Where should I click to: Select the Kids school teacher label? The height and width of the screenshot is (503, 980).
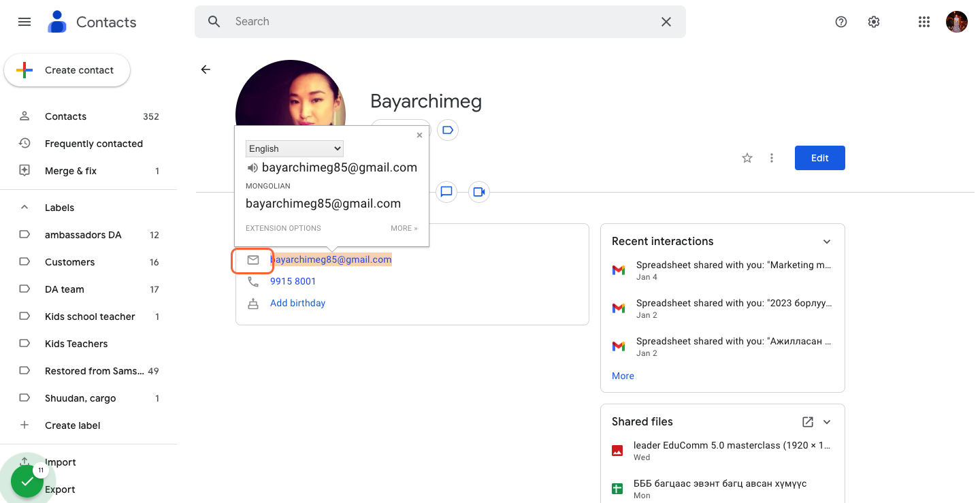[88, 317]
